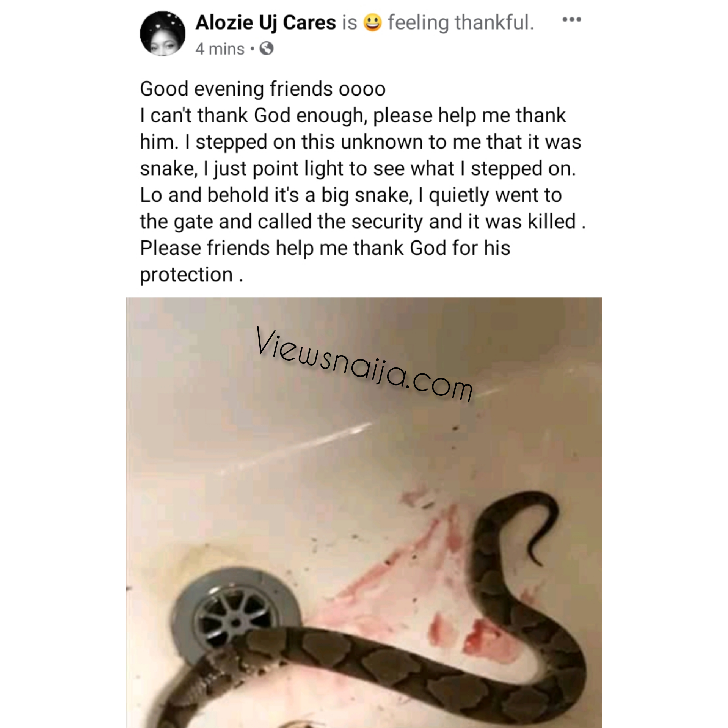Click the final word 'protection'
The width and height of the screenshot is (728, 728).
tap(186, 275)
